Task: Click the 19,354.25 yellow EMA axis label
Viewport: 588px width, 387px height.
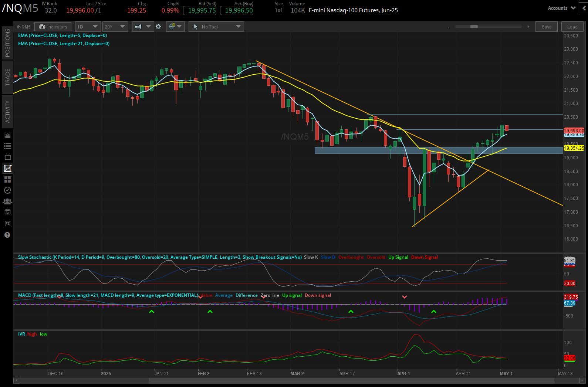Action: [574, 148]
